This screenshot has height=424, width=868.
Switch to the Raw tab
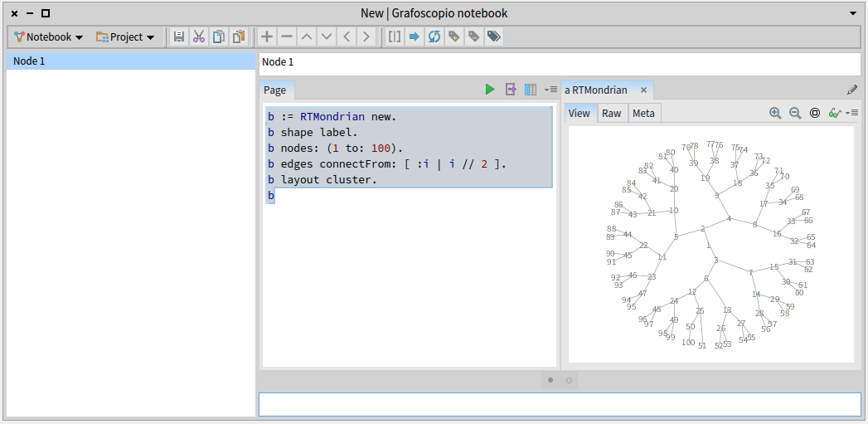tap(612, 113)
